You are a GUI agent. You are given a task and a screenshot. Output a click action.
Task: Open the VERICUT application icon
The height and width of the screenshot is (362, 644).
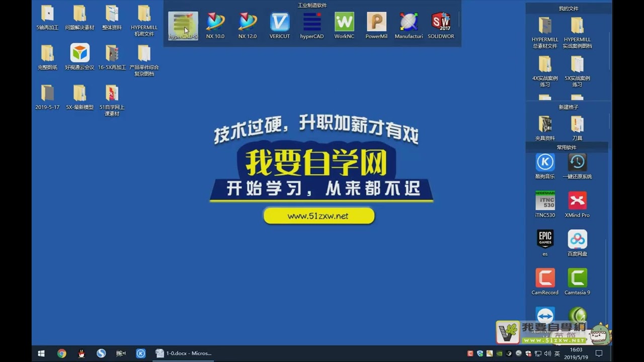click(x=280, y=26)
